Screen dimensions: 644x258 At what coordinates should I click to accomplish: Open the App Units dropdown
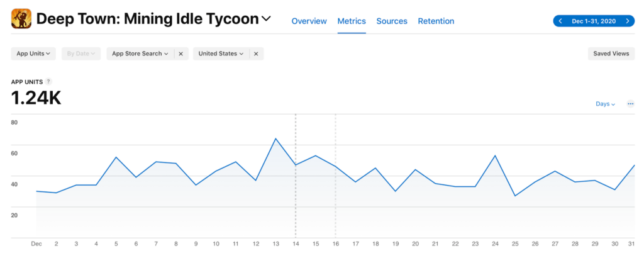click(x=33, y=54)
